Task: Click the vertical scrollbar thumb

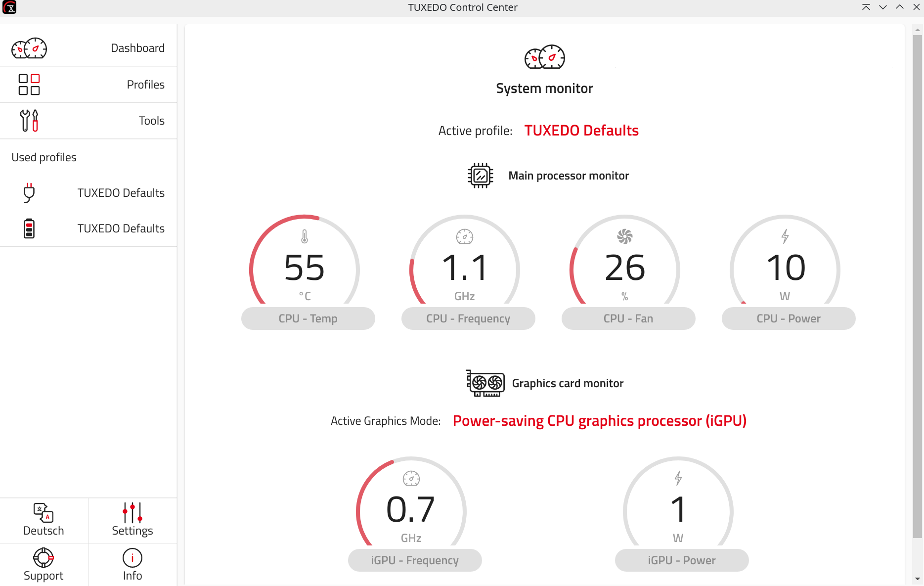Action: click(918, 286)
